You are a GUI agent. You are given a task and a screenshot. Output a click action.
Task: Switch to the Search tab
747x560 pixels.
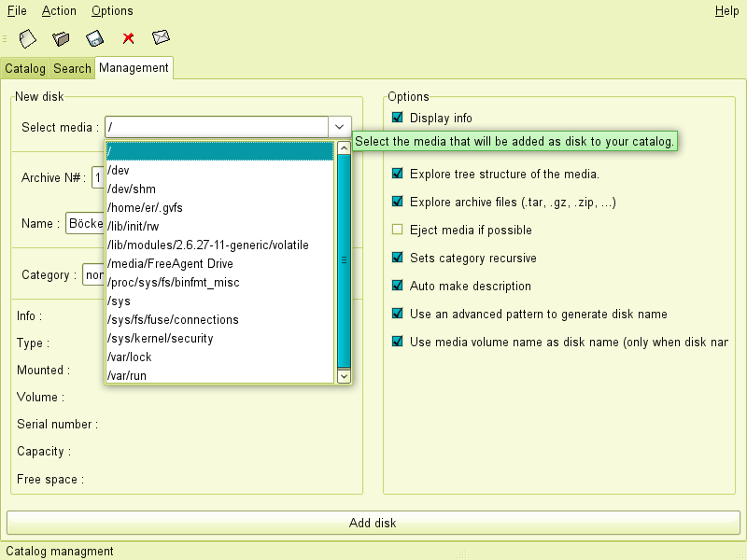click(72, 68)
